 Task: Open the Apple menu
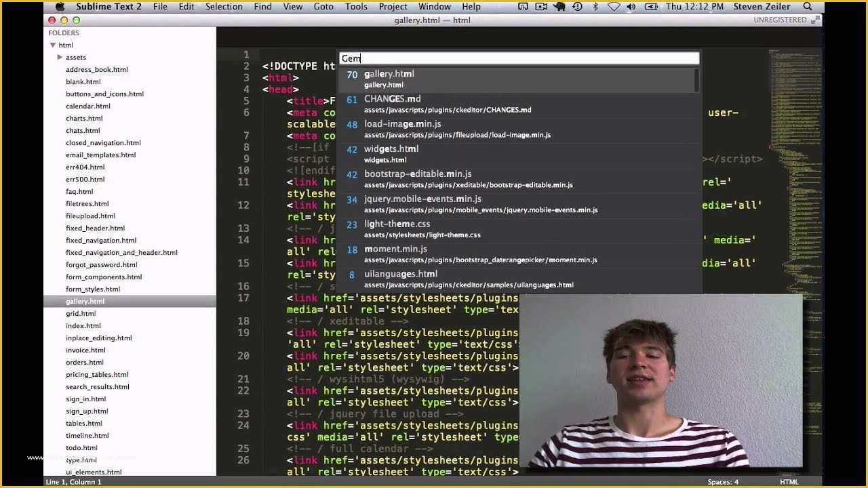pyautogui.click(x=60, y=7)
